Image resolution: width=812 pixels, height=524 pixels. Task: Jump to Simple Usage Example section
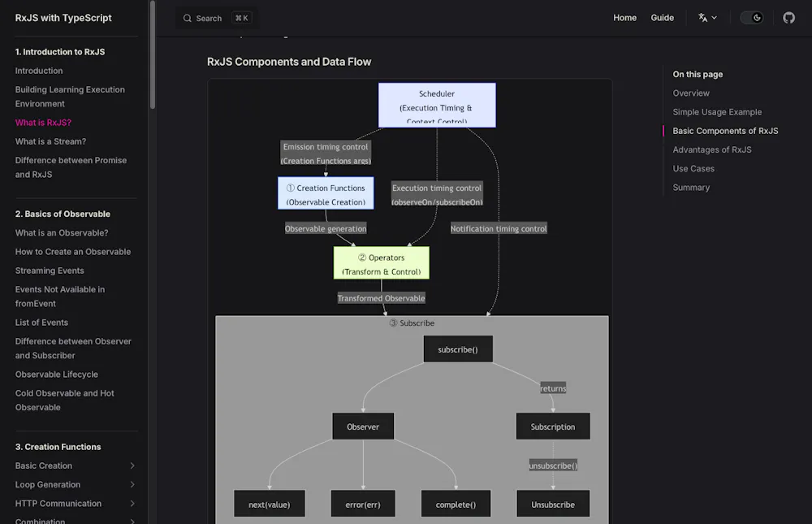click(x=716, y=112)
